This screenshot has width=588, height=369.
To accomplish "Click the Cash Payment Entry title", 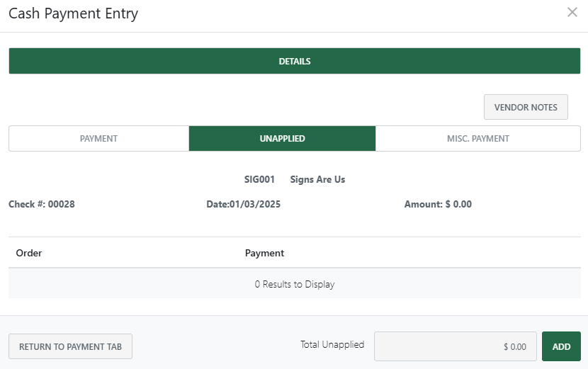I will click(74, 13).
